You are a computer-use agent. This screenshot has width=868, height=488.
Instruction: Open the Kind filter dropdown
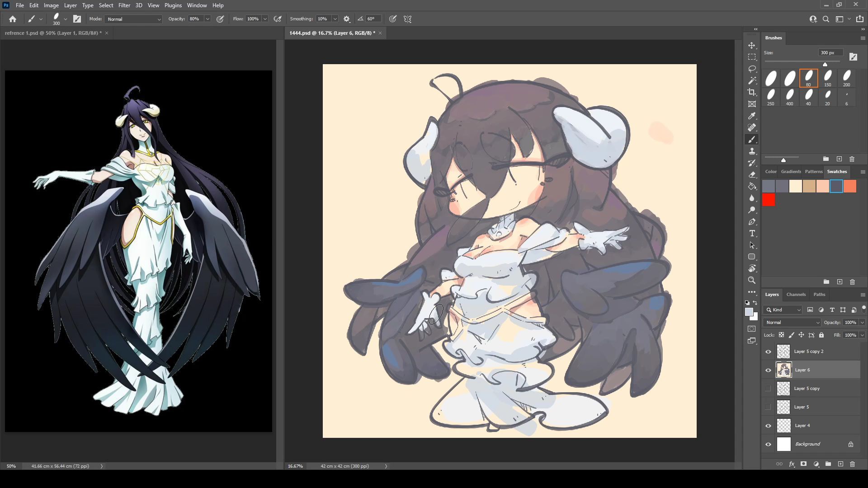[783, 310]
